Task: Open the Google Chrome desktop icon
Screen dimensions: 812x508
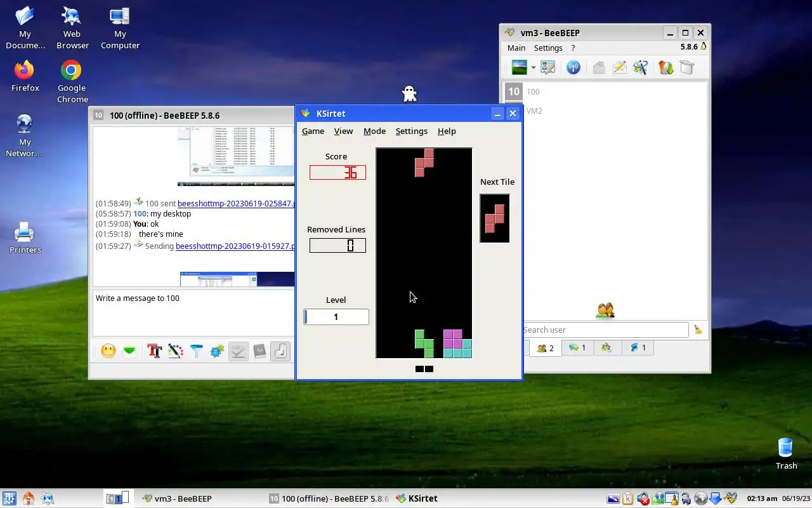Action: pyautogui.click(x=72, y=81)
